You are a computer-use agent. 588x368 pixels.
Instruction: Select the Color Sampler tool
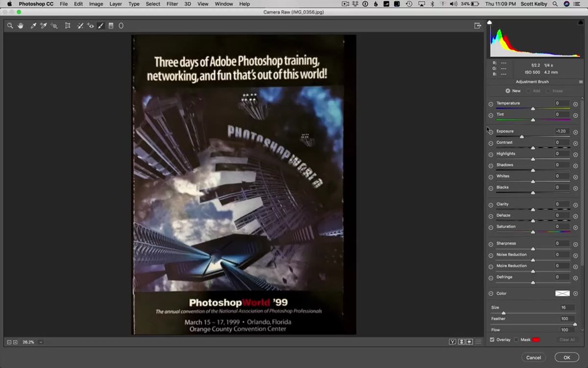pyautogui.click(x=44, y=26)
